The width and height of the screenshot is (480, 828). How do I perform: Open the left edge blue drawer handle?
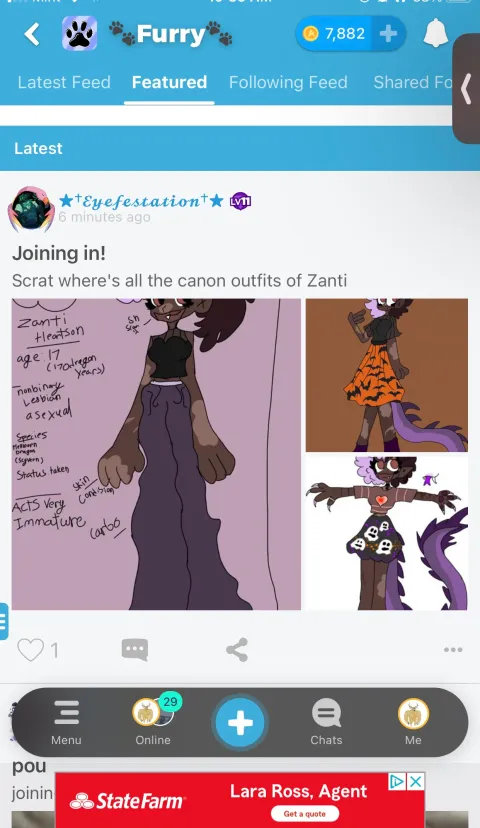(4, 621)
